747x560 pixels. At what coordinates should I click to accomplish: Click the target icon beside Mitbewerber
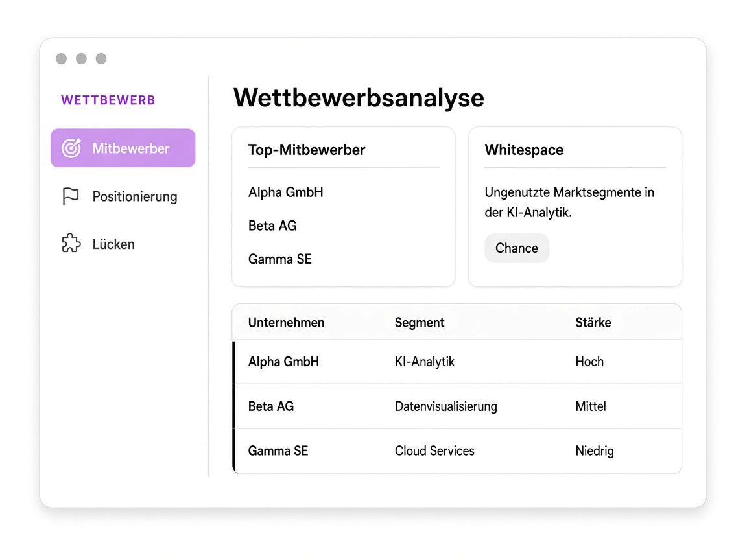(71, 148)
